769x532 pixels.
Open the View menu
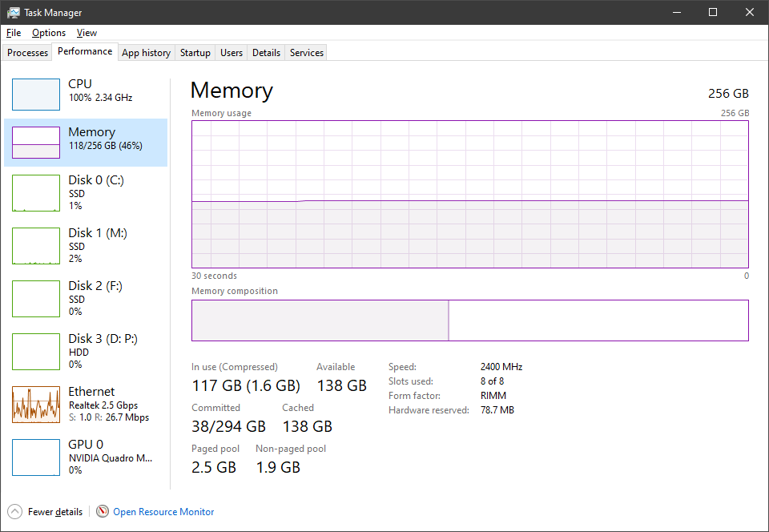click(87, 33)
